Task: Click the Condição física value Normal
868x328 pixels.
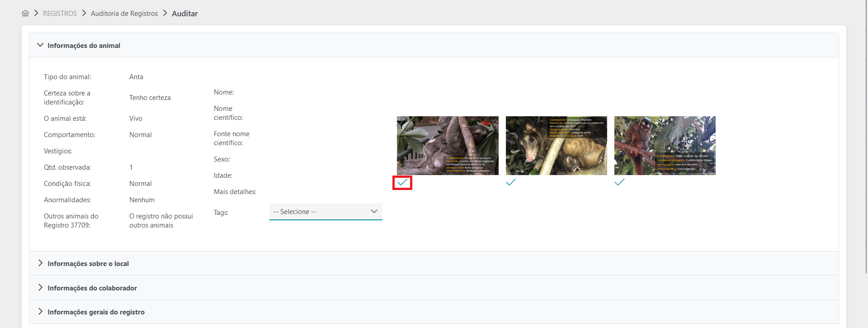Action: point(141,184)
